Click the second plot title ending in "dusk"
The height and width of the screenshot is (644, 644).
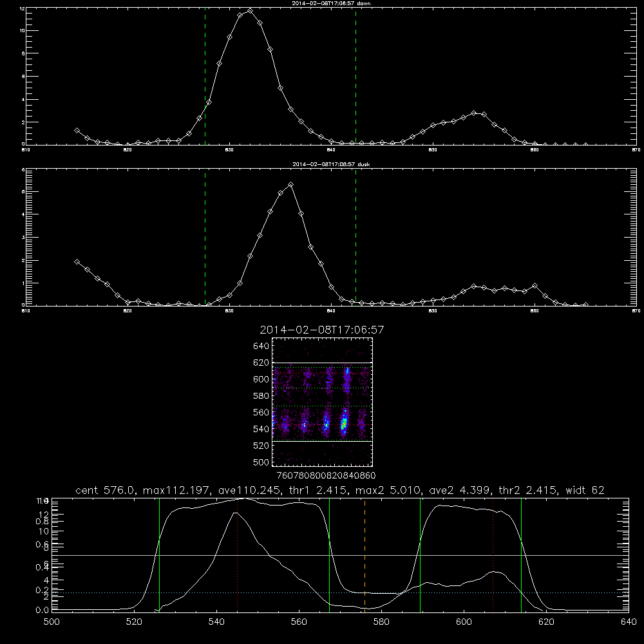click(331, 164)
